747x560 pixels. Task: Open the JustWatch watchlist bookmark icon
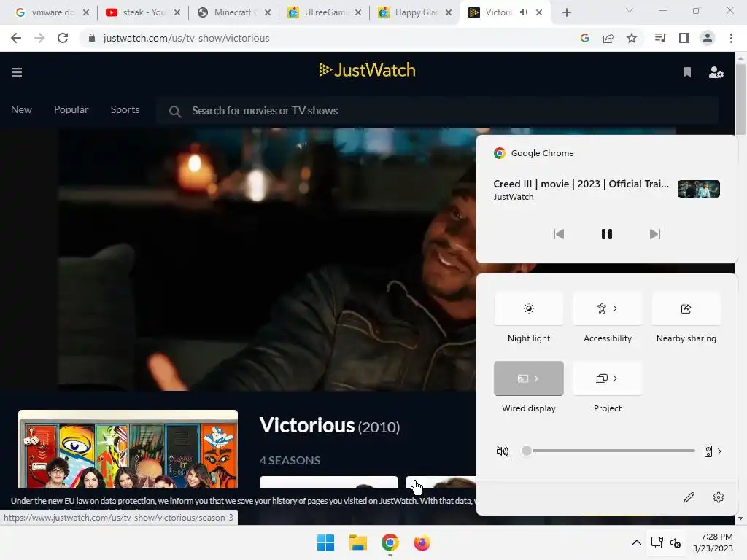pos(687,72)
